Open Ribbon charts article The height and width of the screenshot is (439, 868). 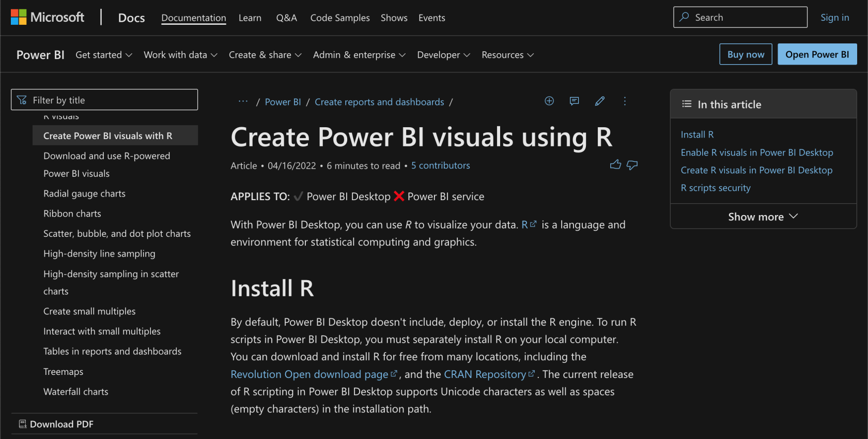click(72, 214)
